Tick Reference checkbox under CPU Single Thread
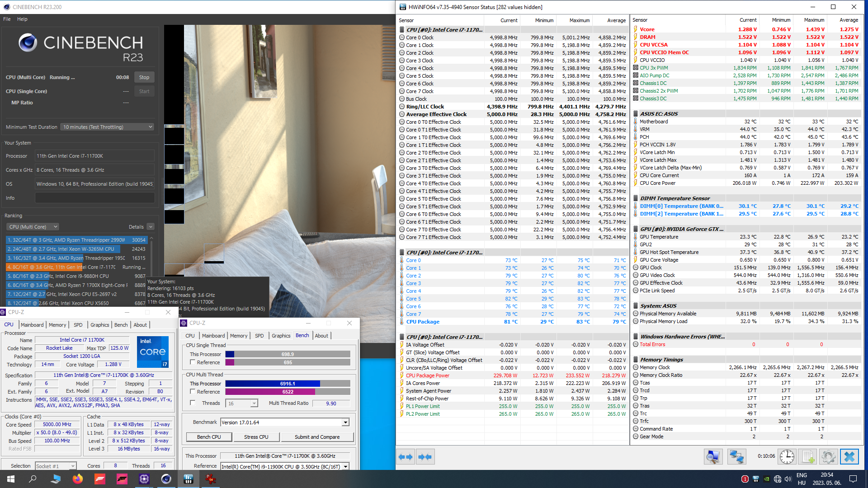This screenshot has width=868, height=488. [193, 362]
